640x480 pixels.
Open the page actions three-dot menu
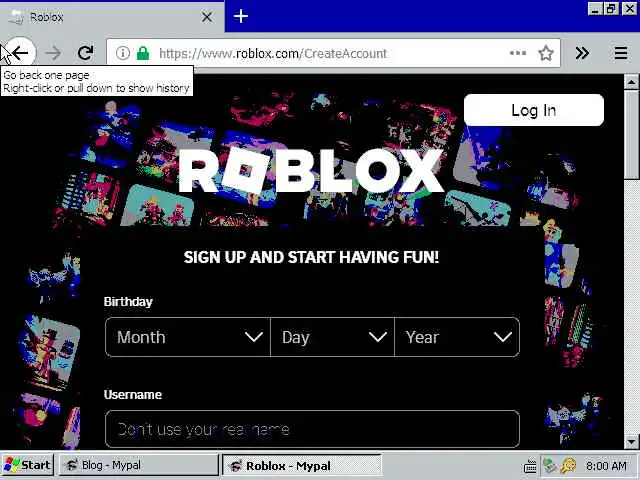click(x=518, y=53)
